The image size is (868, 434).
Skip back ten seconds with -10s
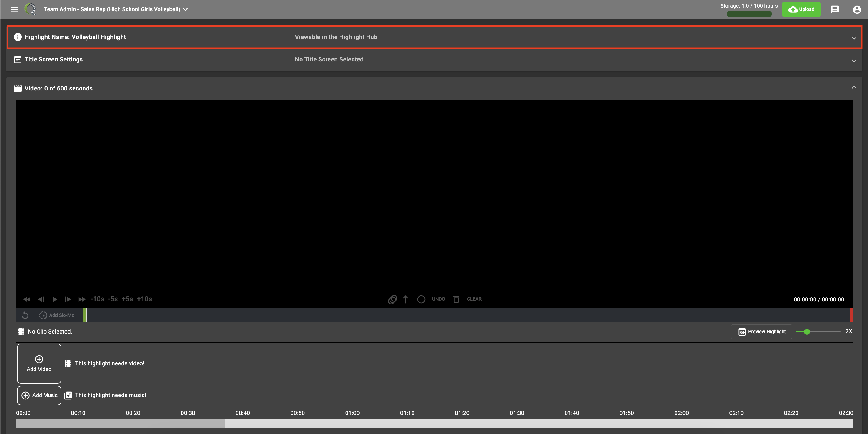click(x=97, y=299)
